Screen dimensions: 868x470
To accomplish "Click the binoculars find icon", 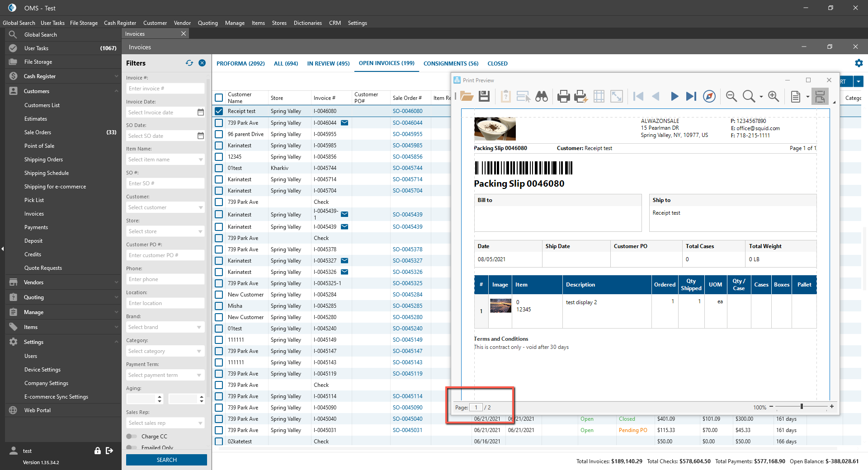I will coord(541,96).
